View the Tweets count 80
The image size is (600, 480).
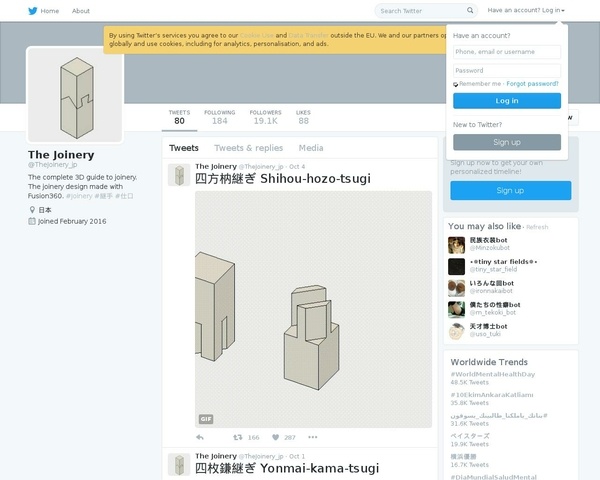tap(179, 117)
